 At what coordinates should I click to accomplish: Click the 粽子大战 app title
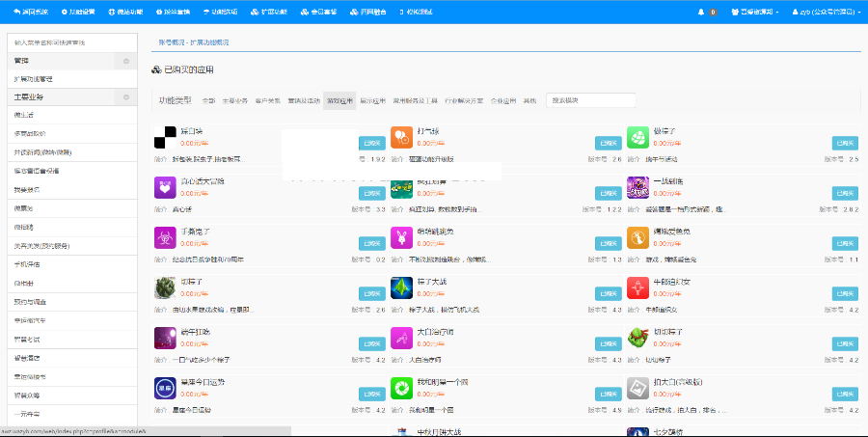tap(432, 282)
